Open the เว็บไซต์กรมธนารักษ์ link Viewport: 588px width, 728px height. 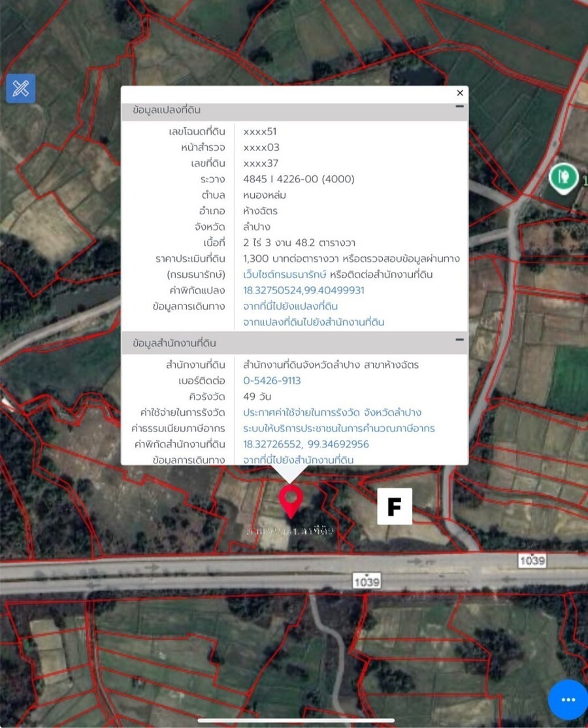(285, 274)
